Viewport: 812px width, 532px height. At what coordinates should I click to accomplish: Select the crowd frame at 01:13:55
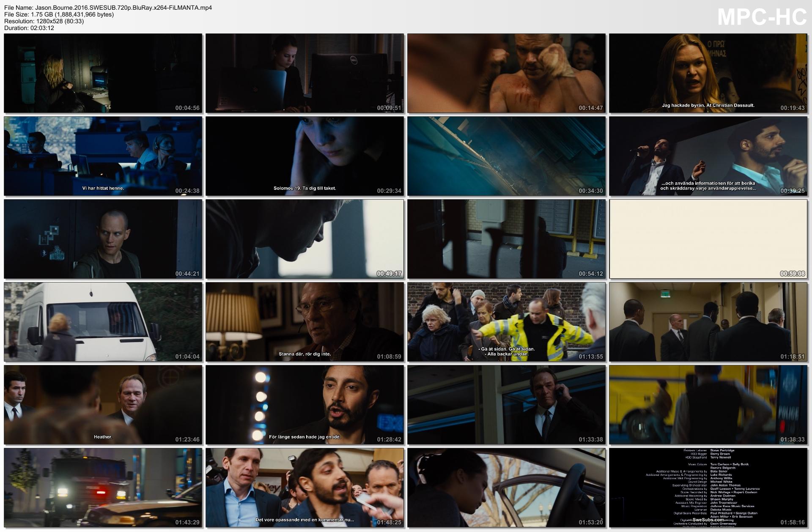coord(507,322)
